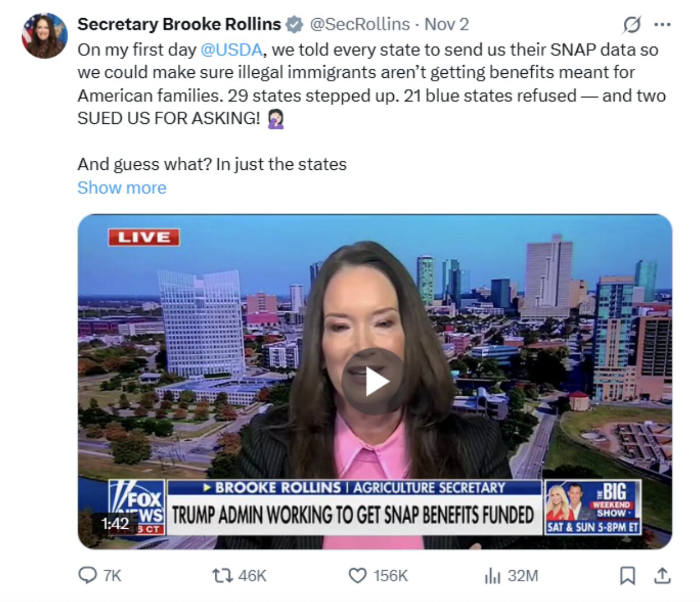Click the 7K replies count

pos(113,576)
